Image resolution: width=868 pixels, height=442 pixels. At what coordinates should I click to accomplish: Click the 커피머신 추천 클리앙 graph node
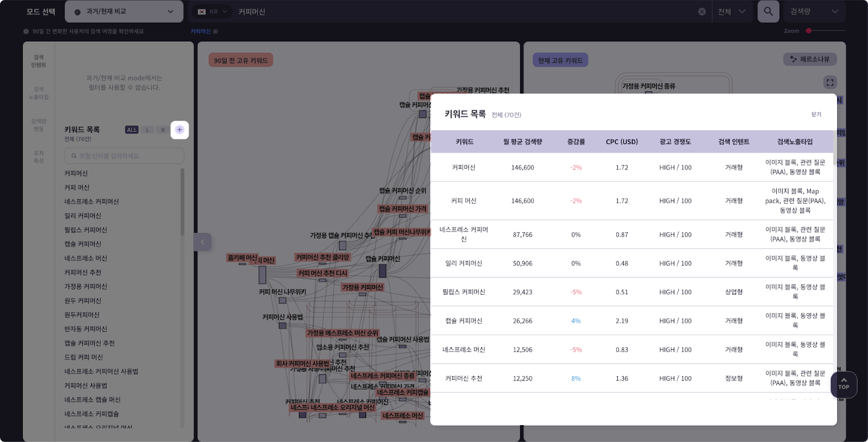point(323,257)
